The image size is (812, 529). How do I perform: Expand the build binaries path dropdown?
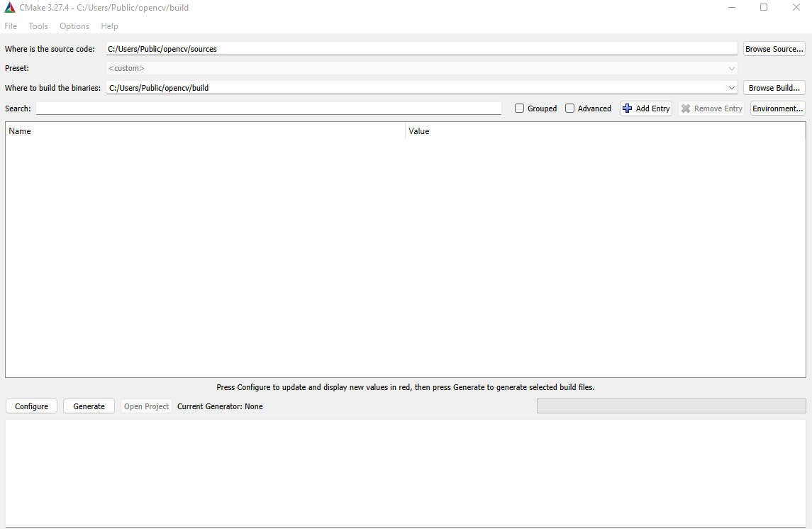pyautogui.click(x=731, y=88)
